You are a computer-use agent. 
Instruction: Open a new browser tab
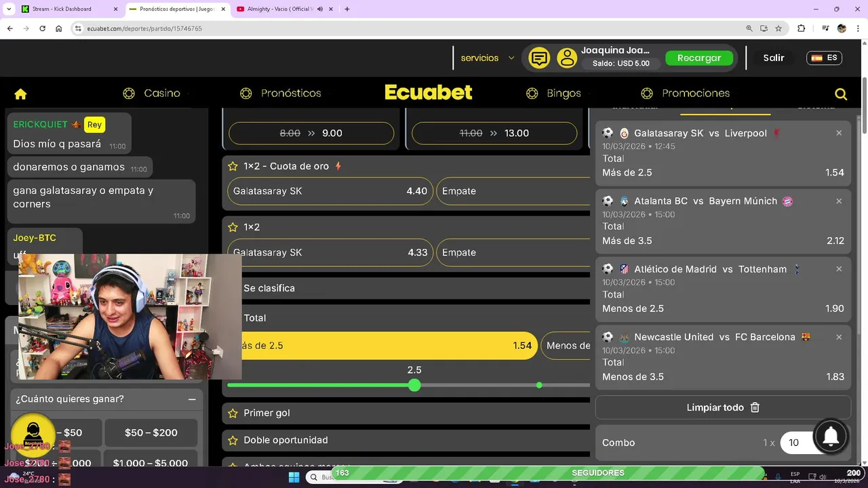click(347, 9)
